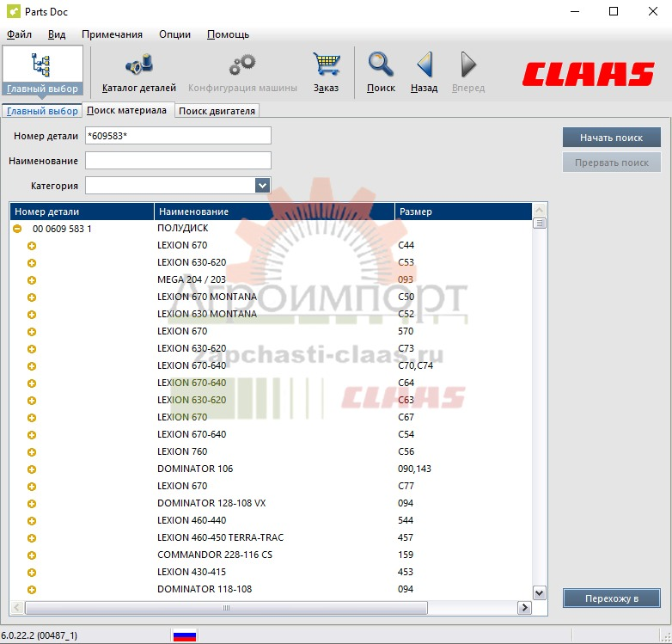Switch to the Поиск материала tab
The image size is (672, 644).
point(127,110)
